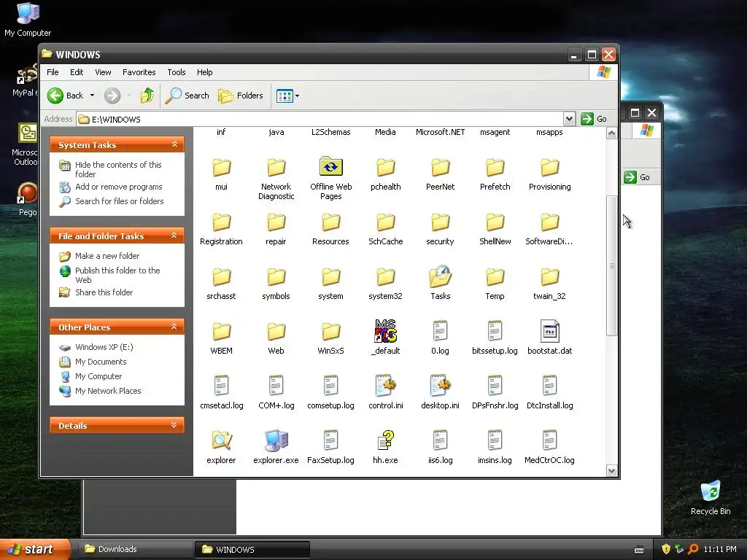Click the Forward navigation arrow
This screenshot has height=560, width=747.
coord(112,96)
